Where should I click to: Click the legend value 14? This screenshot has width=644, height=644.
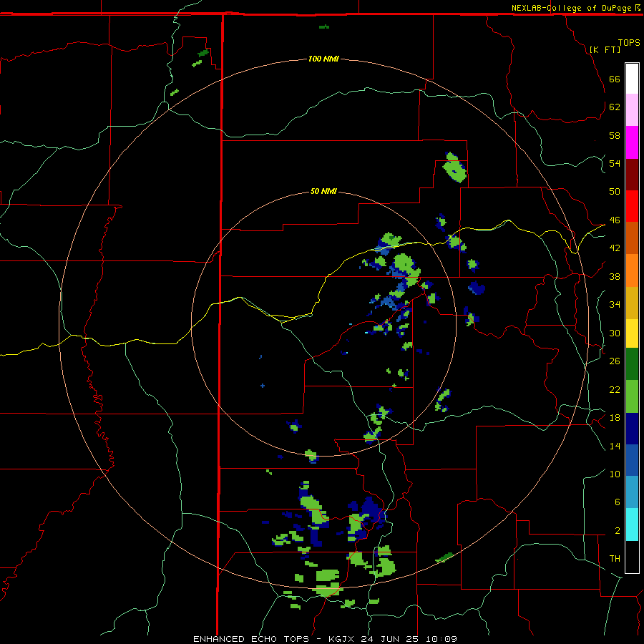[x=615, y=446]
